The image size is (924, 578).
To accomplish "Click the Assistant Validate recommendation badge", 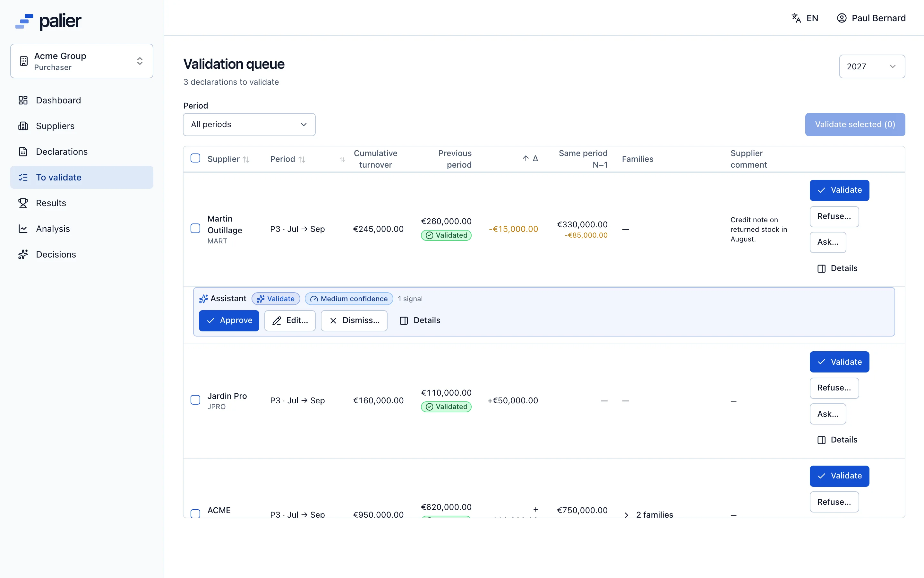I will pyautogui.click(x=276, y=299).
